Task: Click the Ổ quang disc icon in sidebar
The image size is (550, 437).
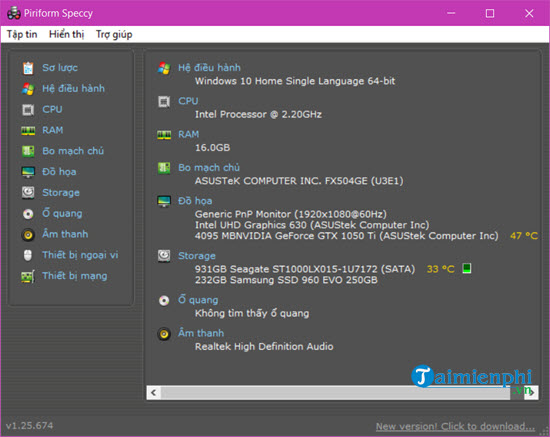Action: pyautogui.click(x=28, y=214)
